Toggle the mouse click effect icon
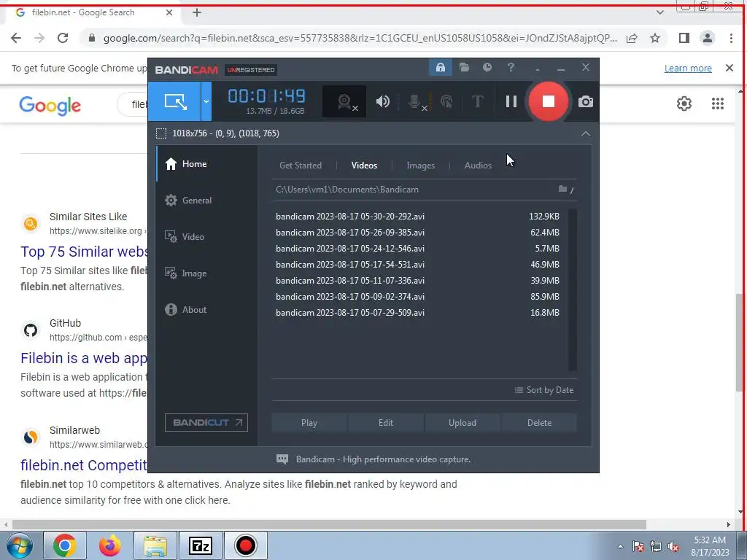 tap(447, 101)
